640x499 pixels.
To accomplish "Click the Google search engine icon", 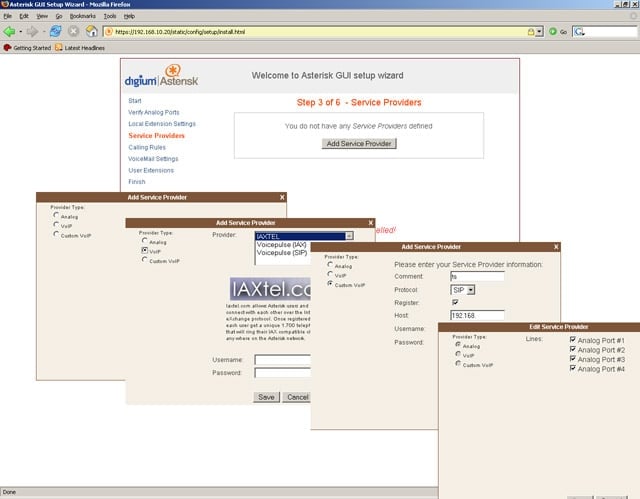I will 579,32.
